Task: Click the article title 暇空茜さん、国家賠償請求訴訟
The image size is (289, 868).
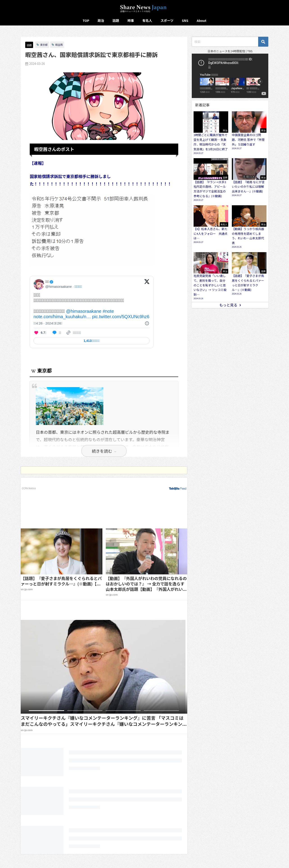Action: [92, 55]
